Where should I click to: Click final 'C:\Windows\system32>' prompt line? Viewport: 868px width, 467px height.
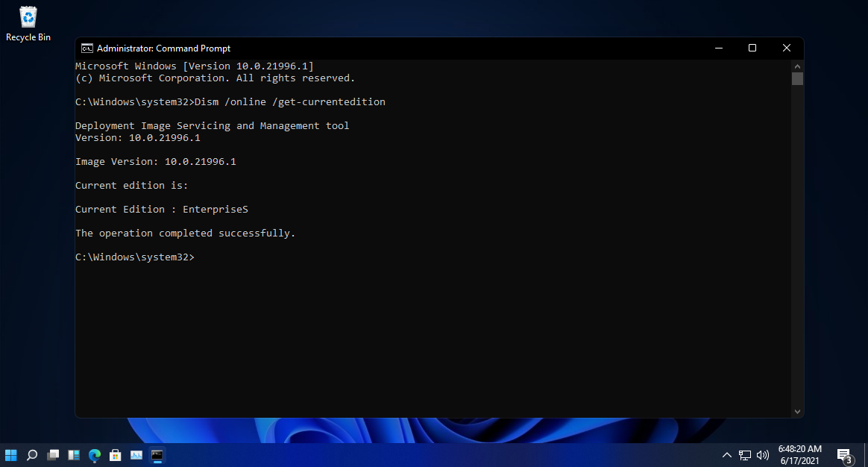pyautogui.click(x=135, y=257)
